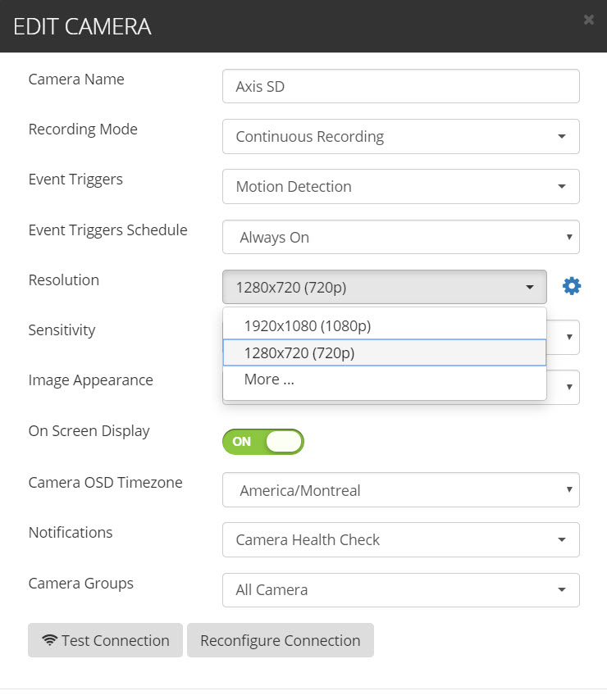Toggle the On Screen Display switch
Viewport: 607px width, 700px height.
pyautogui.click(x=262, y=442)
